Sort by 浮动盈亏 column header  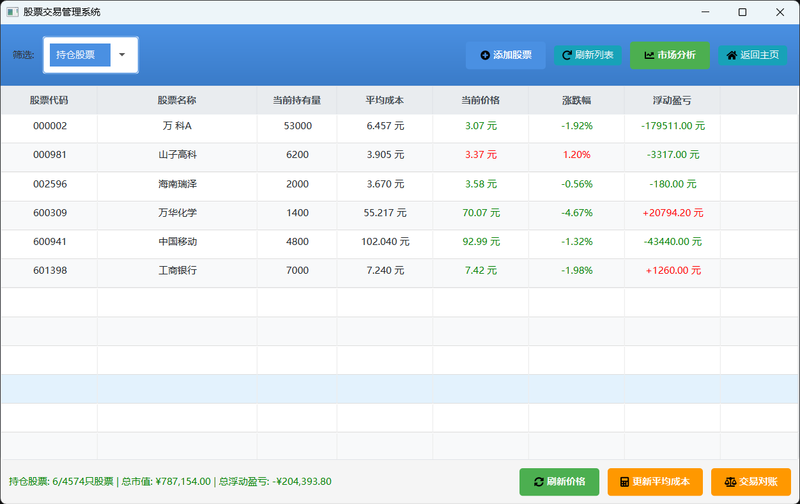(x=672, y=100)
